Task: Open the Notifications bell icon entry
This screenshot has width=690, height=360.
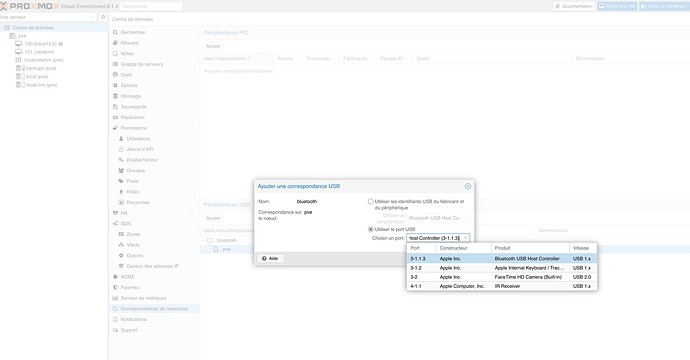Action: (115, 319)
